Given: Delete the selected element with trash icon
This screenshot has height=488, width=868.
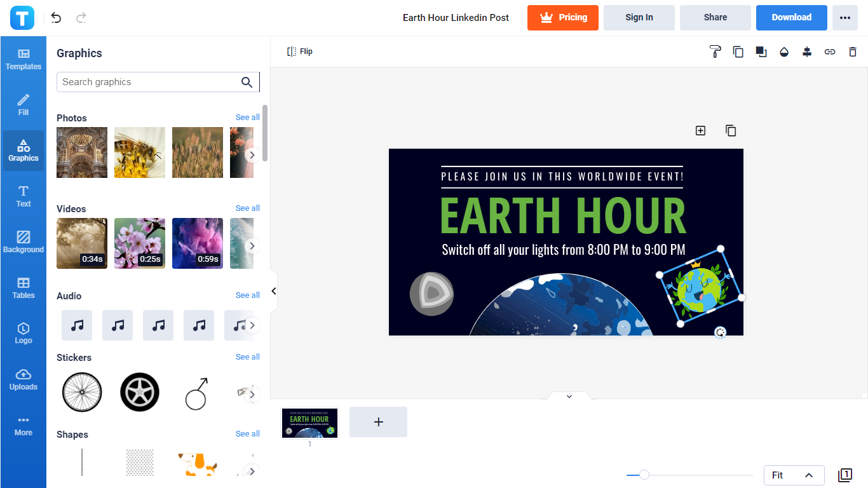Looking at the screenshot, I should click(852, 52).
